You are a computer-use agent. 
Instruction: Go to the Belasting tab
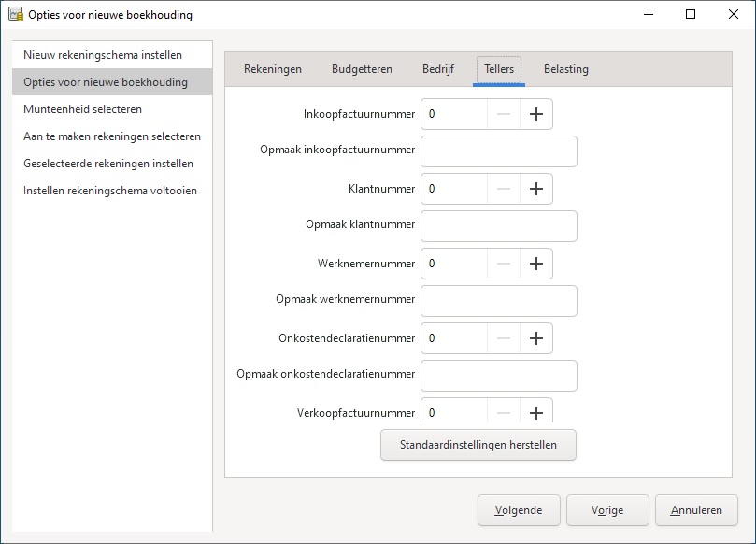[566, 69]
